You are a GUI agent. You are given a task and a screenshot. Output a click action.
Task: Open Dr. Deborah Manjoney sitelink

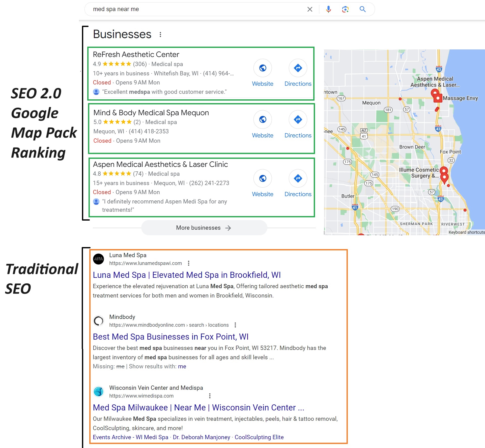(x=202, y=437)
